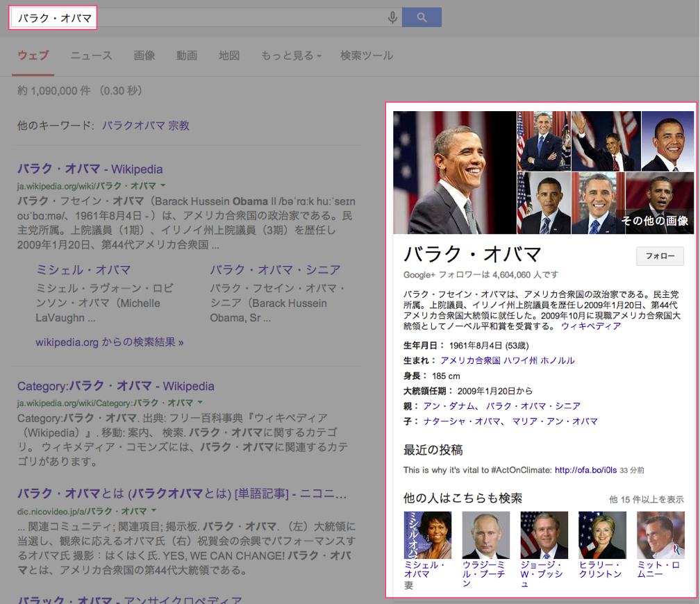Open the ウィキペディア link in the description
Viewport: 700px width, 604px height.
coord(591,326)
